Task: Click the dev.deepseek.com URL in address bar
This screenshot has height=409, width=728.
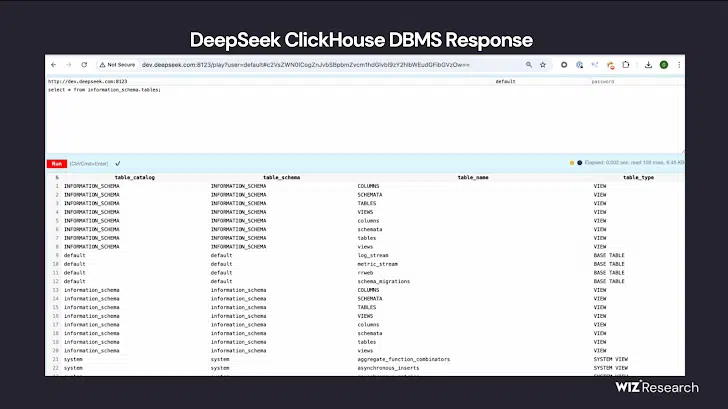Action: (306, 65)
